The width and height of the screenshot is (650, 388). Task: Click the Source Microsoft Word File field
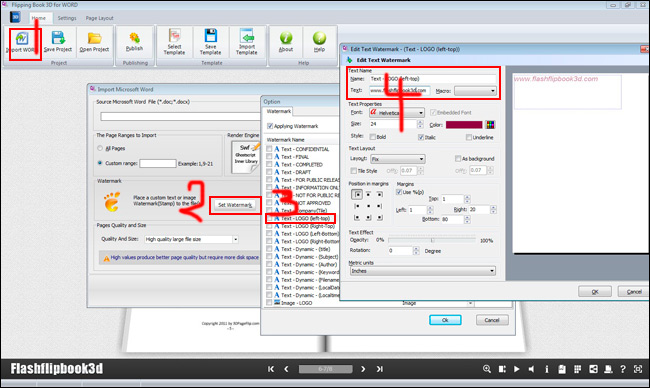181,117
